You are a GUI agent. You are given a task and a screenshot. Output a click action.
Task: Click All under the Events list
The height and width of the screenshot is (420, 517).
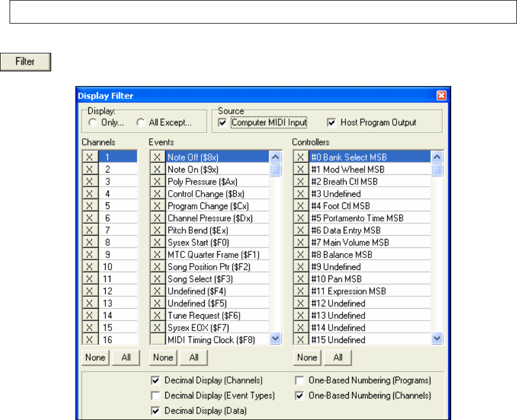coord(194,358)
